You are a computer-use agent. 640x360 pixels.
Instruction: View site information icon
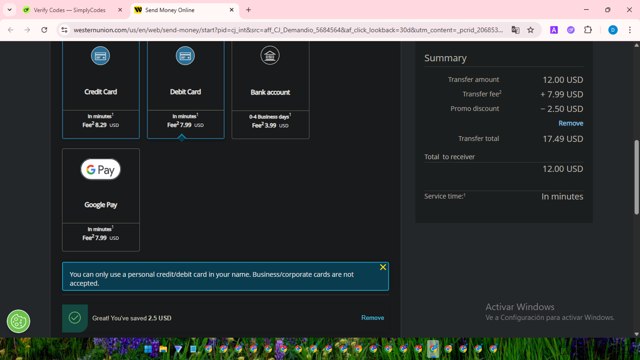tap(64, 30)
